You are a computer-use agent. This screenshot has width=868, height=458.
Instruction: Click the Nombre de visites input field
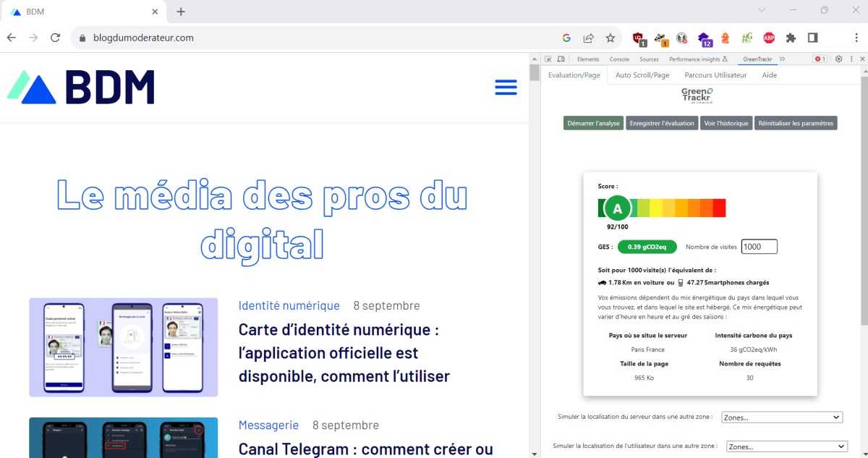[x=759, y=247]
